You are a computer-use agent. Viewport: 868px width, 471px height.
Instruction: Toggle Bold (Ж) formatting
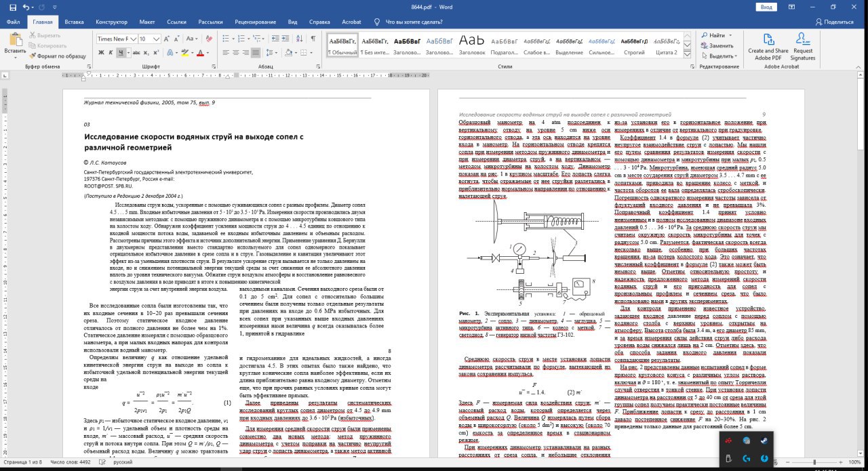coord(101,52)
